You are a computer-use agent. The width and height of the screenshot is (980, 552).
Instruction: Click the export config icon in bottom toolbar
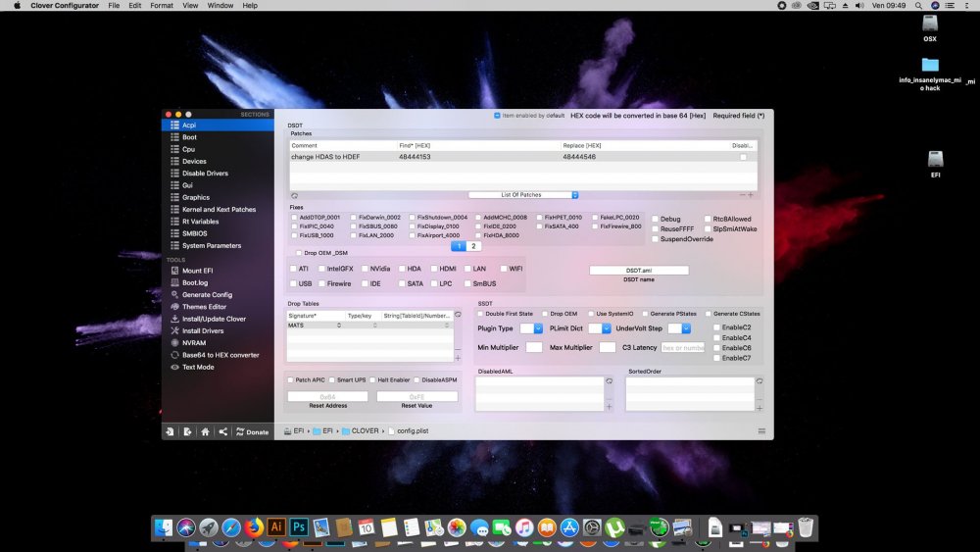click(x=187, y=431)
